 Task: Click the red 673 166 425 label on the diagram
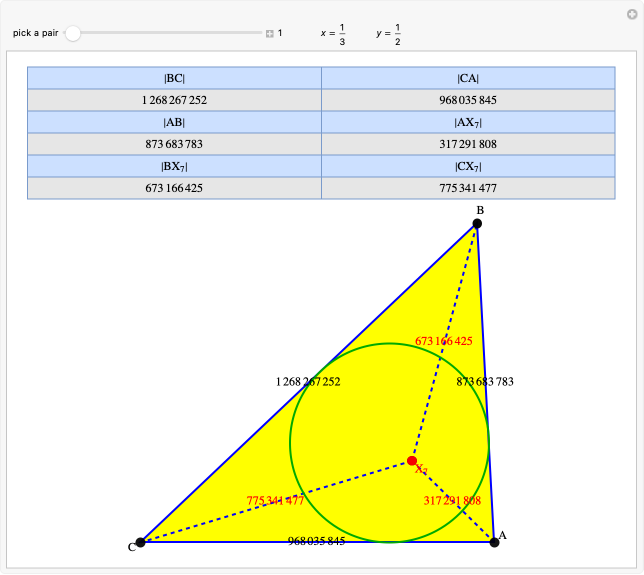[x=443, y=341]
